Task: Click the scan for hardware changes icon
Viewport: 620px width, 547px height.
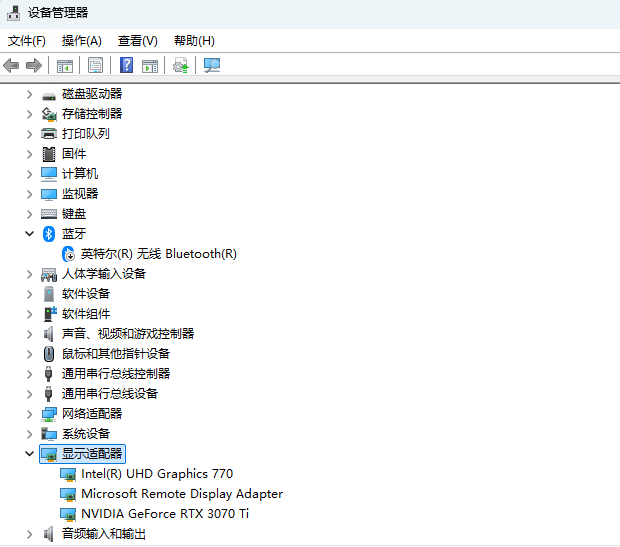Action: coord(211,65)
